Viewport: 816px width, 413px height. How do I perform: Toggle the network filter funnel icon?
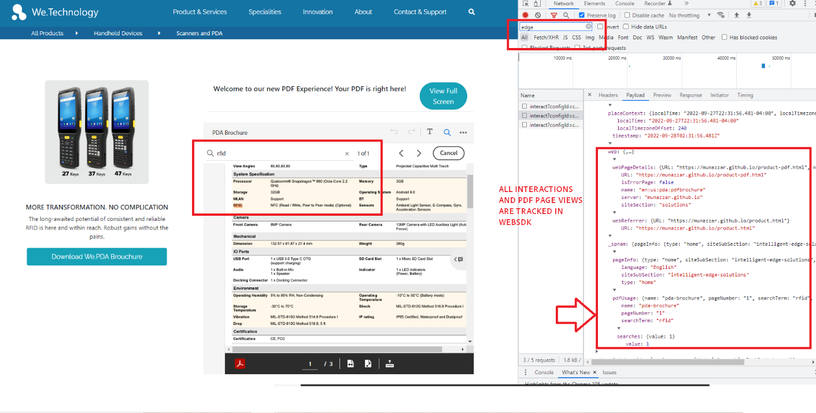552,16
